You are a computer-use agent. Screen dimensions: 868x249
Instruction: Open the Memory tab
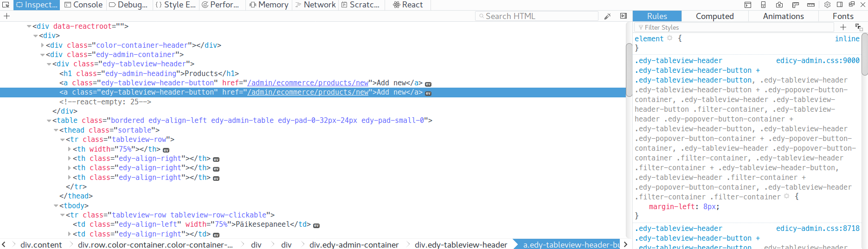(x=269, y=5)
